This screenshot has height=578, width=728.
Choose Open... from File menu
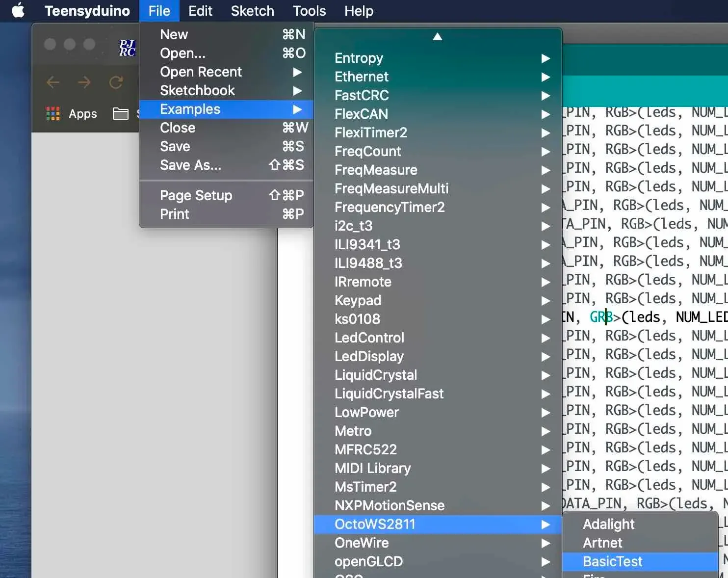(x=226, y=53)
